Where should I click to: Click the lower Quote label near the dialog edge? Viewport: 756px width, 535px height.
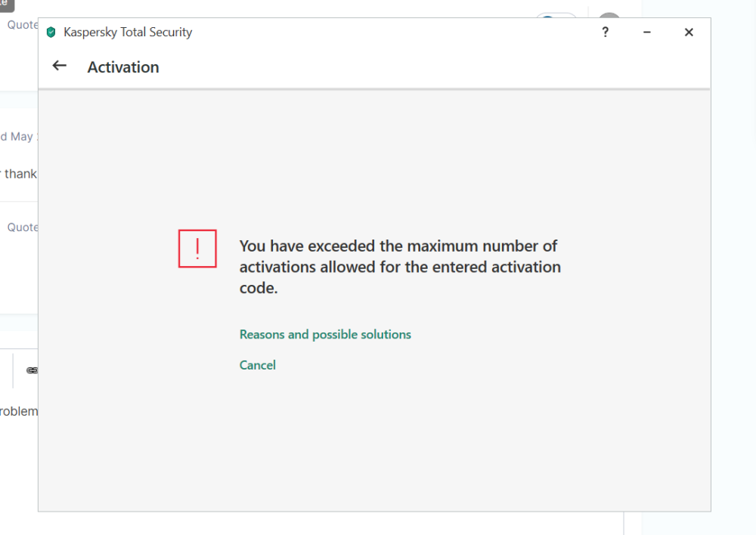tap(20, 227)
